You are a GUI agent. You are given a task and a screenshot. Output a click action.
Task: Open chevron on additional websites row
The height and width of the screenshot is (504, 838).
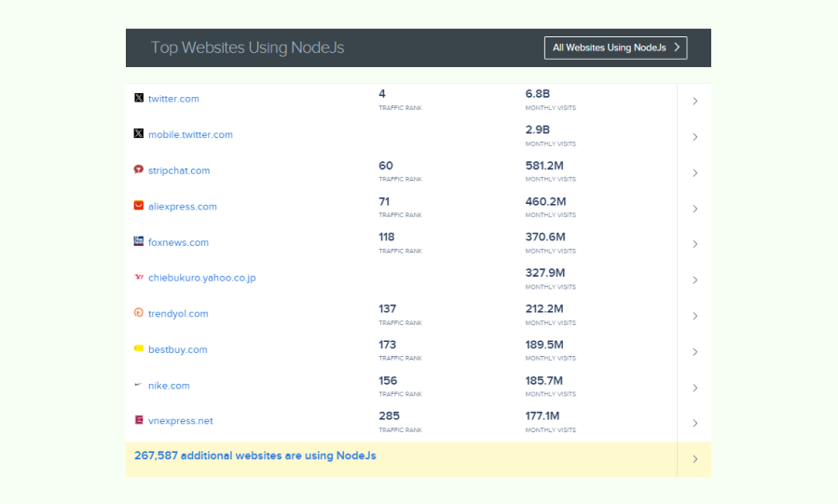(694, 459)
